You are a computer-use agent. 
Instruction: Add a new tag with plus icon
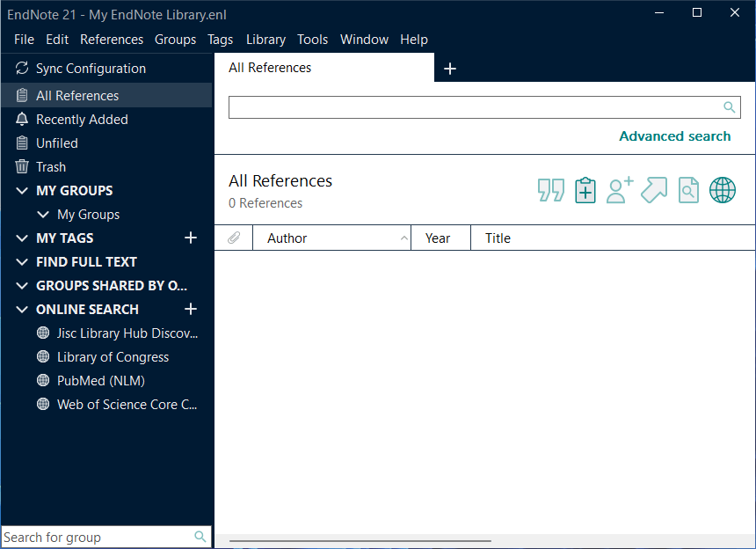point(191,238)
